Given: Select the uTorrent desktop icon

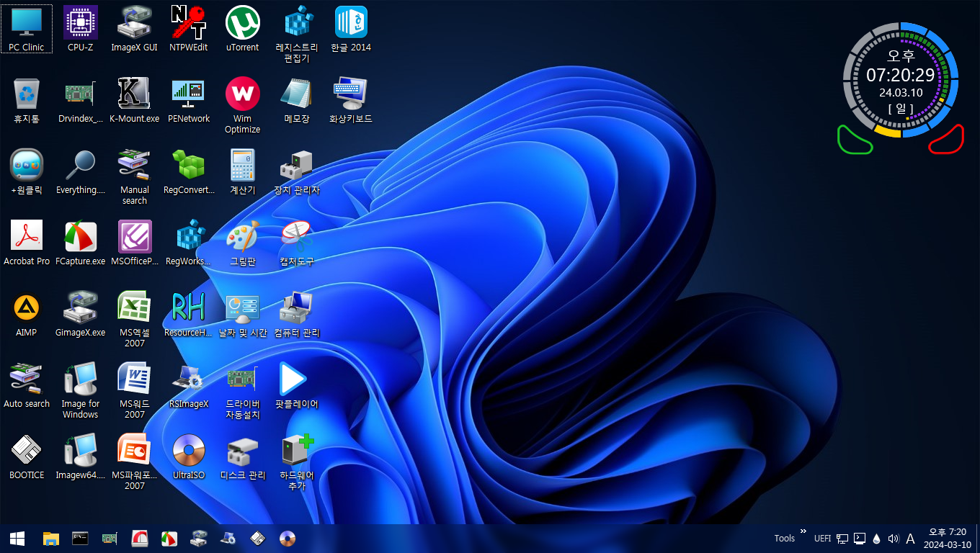Looking at the screenshot, I should tap(243, 30).
